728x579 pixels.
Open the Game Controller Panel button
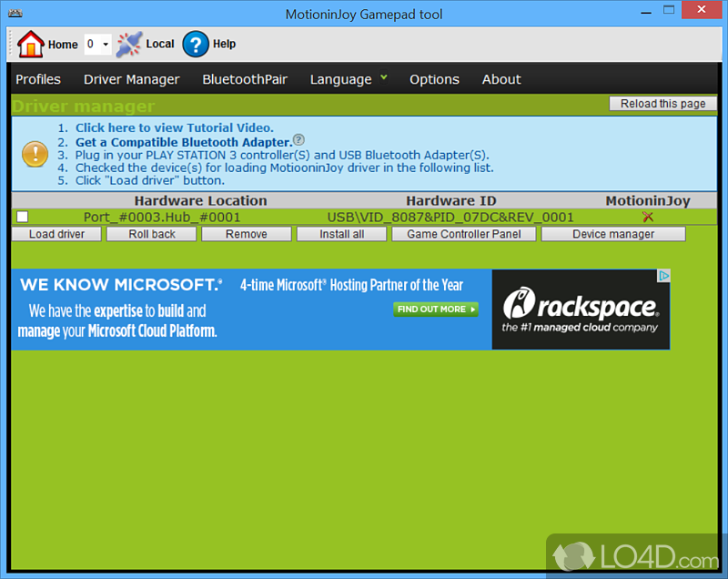(x=464, y=234)
